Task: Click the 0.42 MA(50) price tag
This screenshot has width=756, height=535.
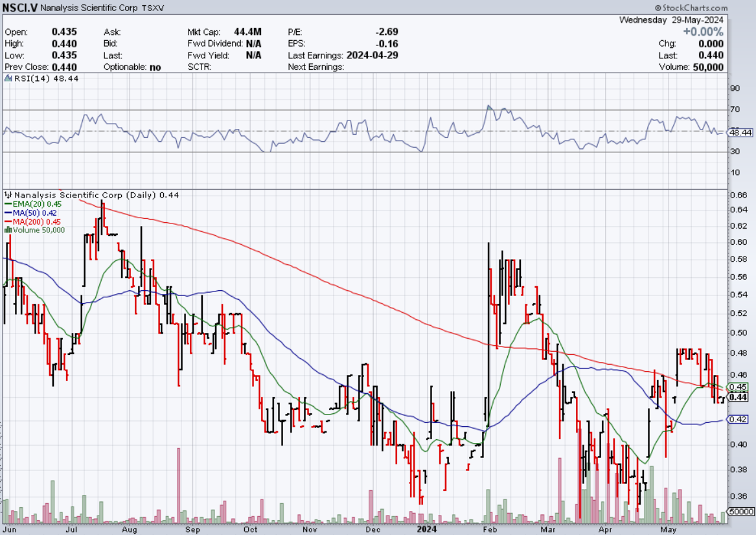Action: pos(738,419)
